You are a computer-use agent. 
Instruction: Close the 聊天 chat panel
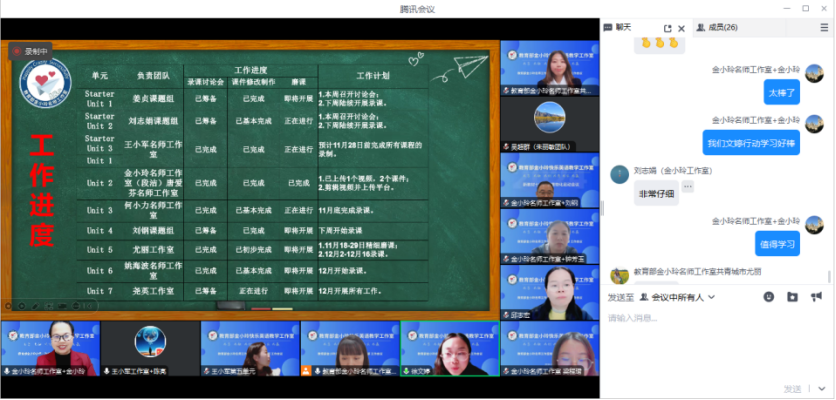coord(681,28)
